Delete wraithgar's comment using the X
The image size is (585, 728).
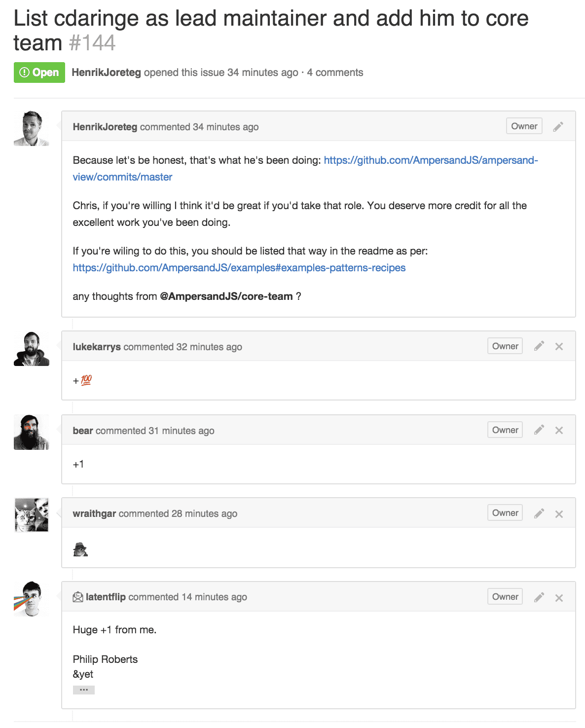tap(559, 514)
